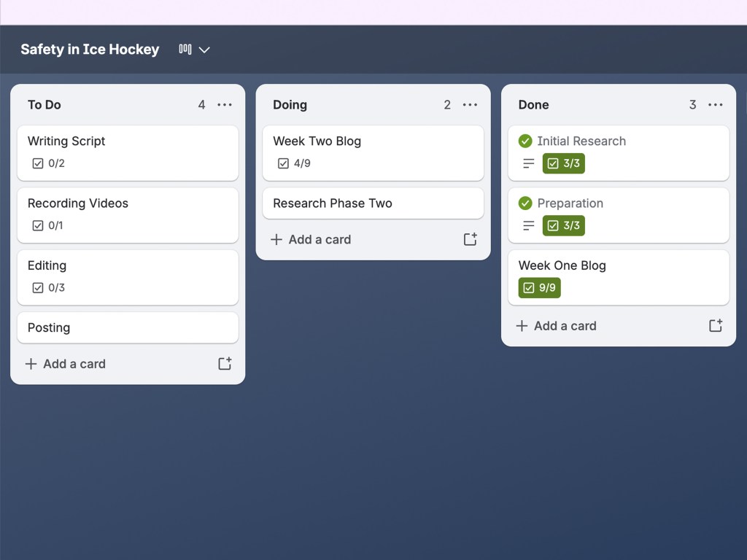The width and height of the screenshot is (747, 560).
Task: Open the Done list actions menu
Action: click(x=715, y=105)
